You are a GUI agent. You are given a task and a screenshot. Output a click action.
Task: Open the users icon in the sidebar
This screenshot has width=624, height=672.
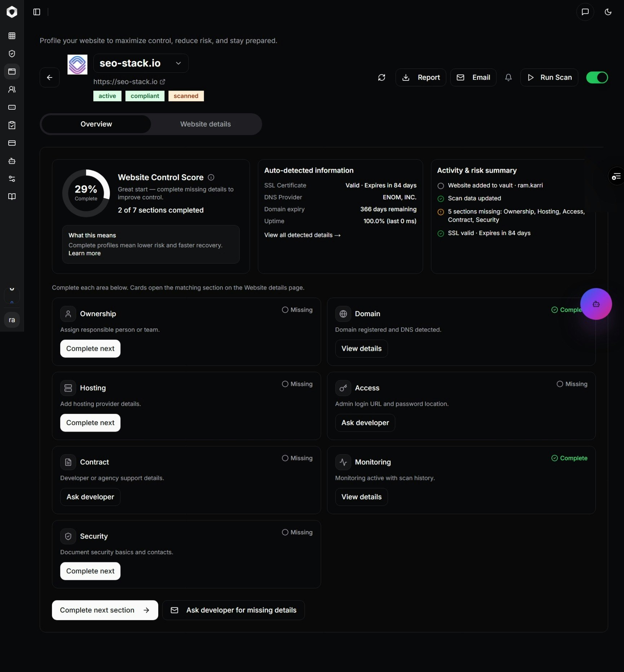tap(12, 89)
